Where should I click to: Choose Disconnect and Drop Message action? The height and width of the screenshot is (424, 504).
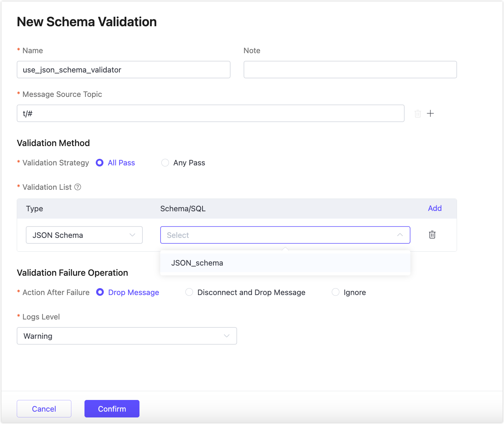(189, 292)
